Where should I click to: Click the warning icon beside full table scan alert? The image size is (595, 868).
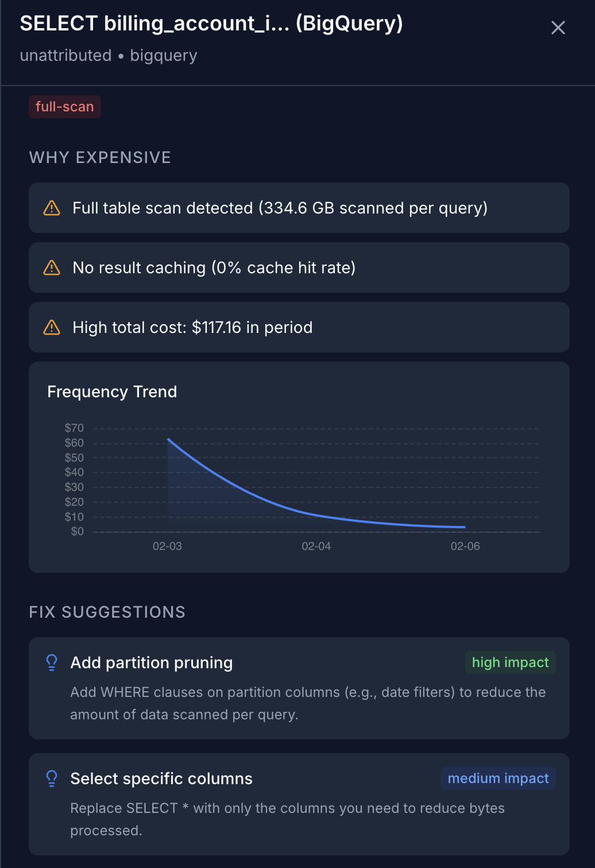51,208
